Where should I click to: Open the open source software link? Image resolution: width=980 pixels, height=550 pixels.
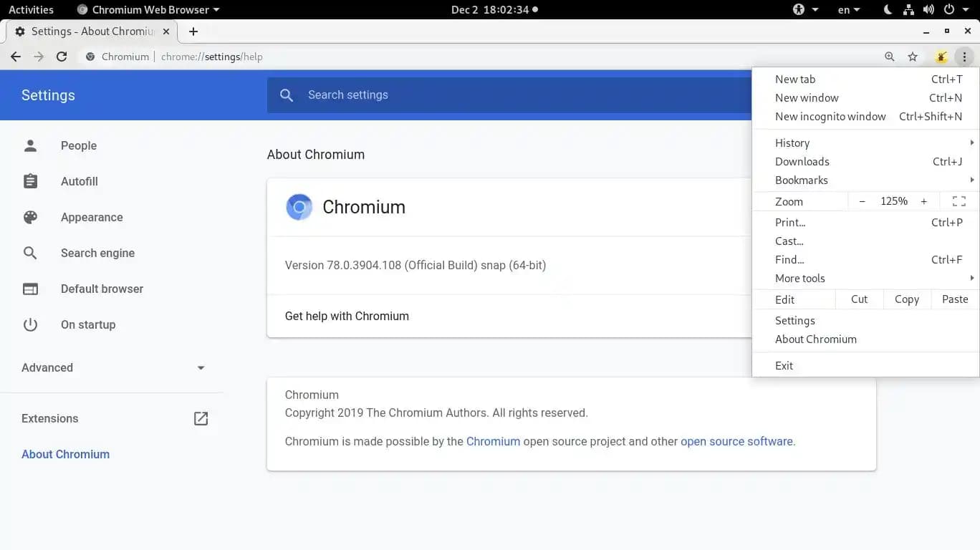pos(736,441)
